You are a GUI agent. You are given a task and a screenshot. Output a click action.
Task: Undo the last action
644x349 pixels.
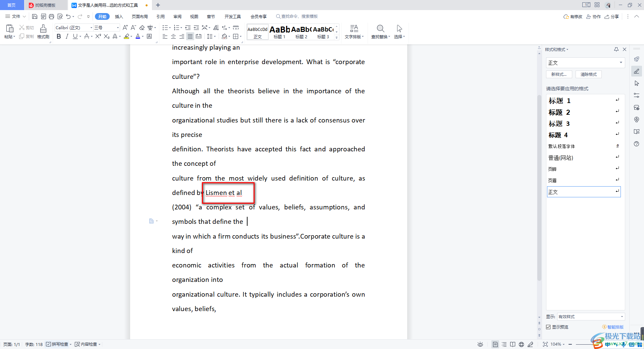click(x=68, y=16)
